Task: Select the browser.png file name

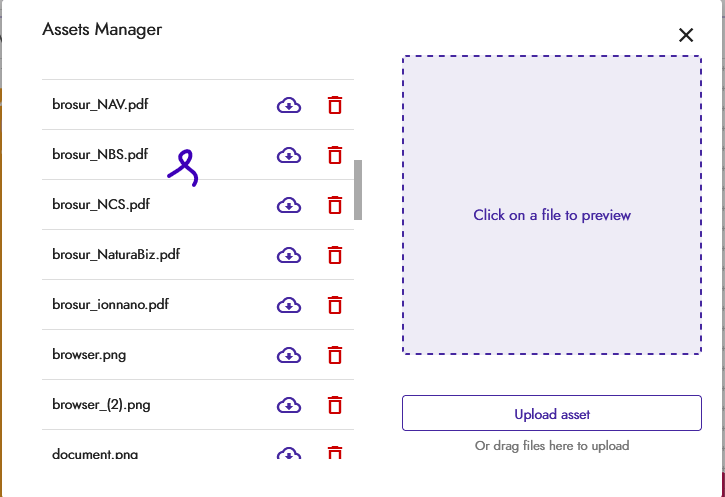Action: [89, 355]
